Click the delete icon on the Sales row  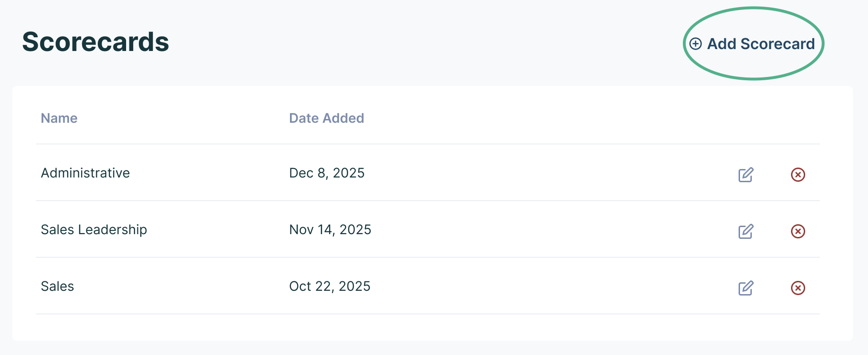pyautogui.click(x=798, y=287)
